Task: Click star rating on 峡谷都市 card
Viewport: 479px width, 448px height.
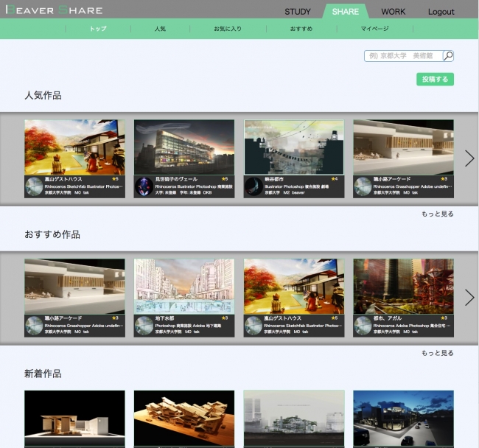Action: (334, 179)
